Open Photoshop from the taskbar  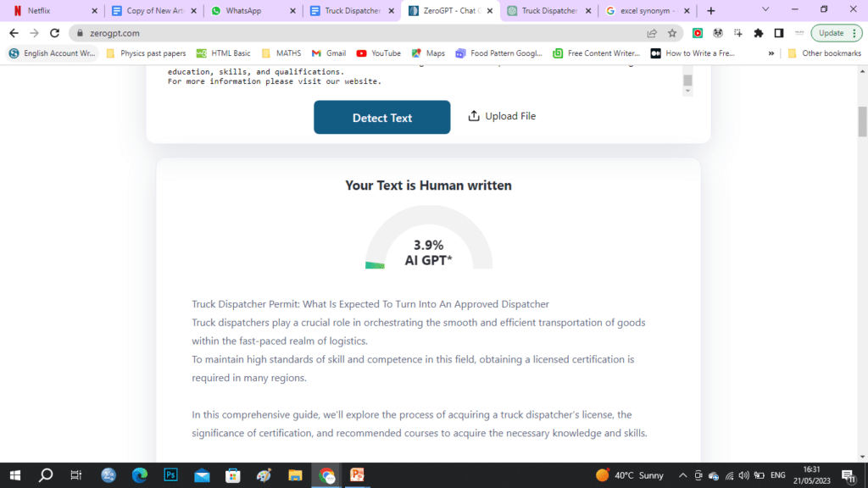click(171, 475)
